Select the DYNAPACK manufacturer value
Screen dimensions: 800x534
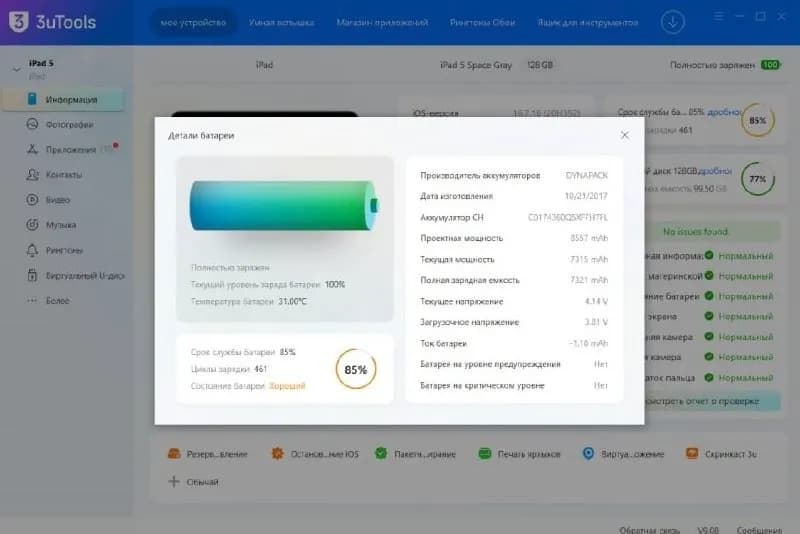(x=587, y=175)
